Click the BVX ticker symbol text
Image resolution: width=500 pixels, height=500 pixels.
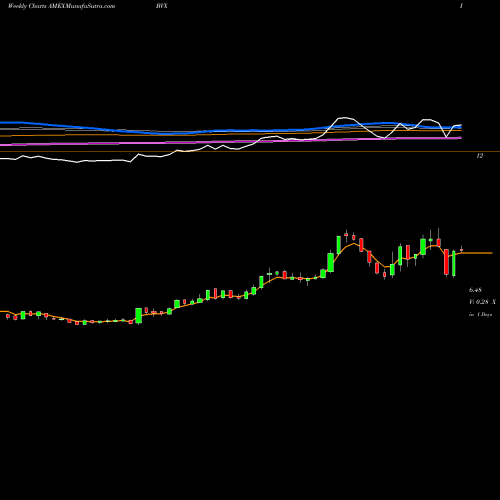click(161, 6)
